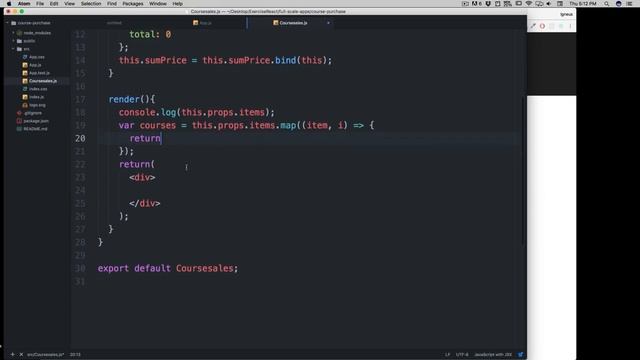Click the clock showing Thu 6:12 PM
This screenshot has height=360, width=640.
coord(583,4)
